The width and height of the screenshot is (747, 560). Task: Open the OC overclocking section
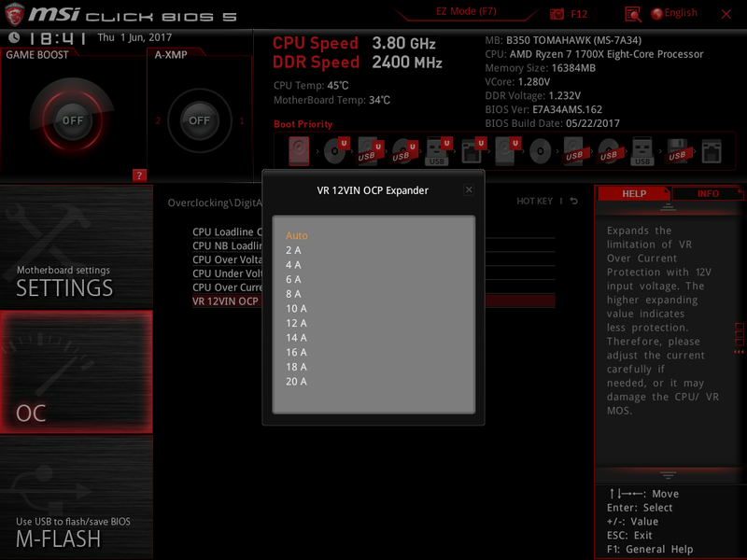(x=77, y=371)
